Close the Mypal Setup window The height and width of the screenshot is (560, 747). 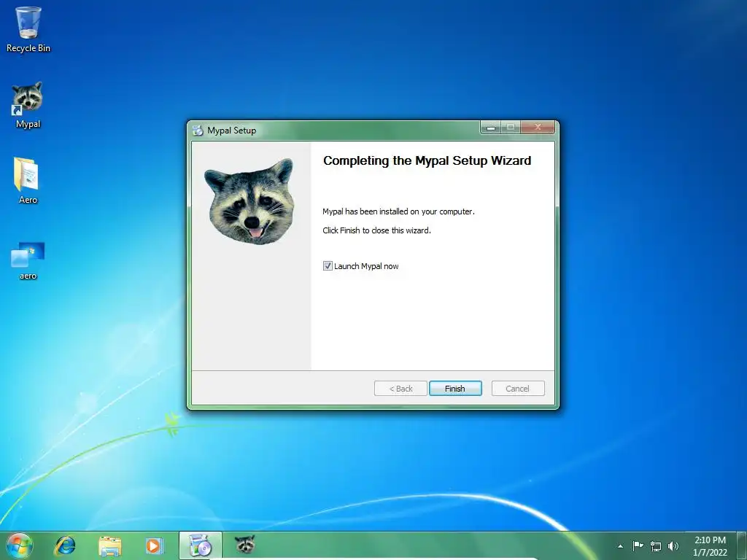538,127
